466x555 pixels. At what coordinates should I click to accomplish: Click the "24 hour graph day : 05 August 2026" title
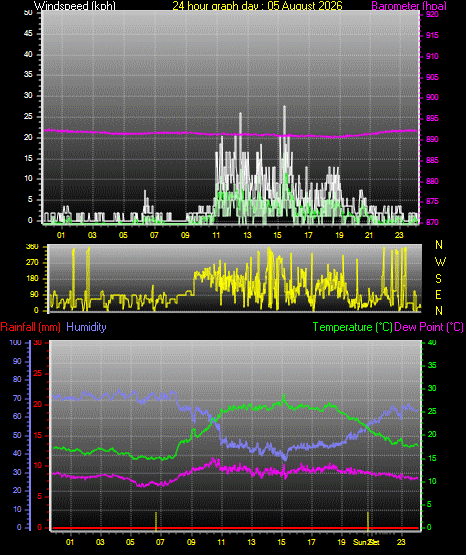click(x=257, y=6)
